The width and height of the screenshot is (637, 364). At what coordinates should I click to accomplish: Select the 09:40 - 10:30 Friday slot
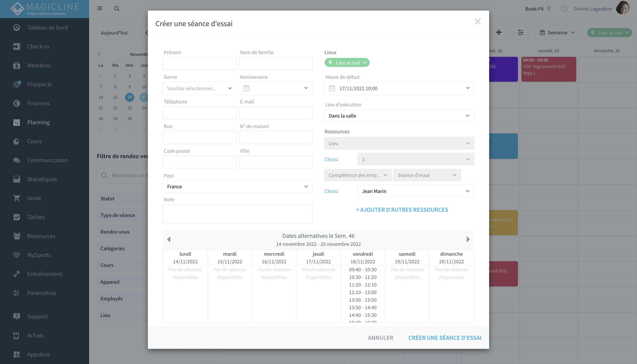tap(363, 269)
